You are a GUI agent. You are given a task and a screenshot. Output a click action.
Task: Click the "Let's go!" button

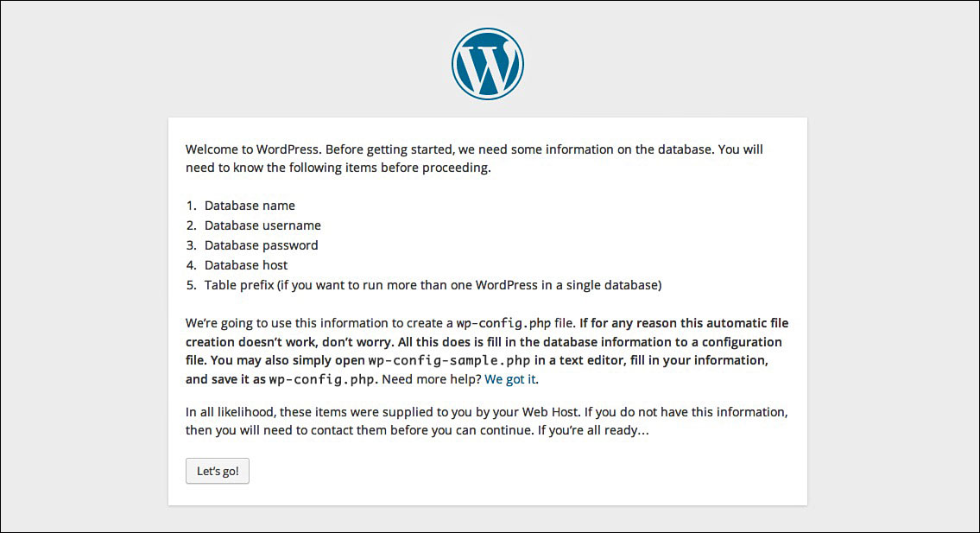218,471
